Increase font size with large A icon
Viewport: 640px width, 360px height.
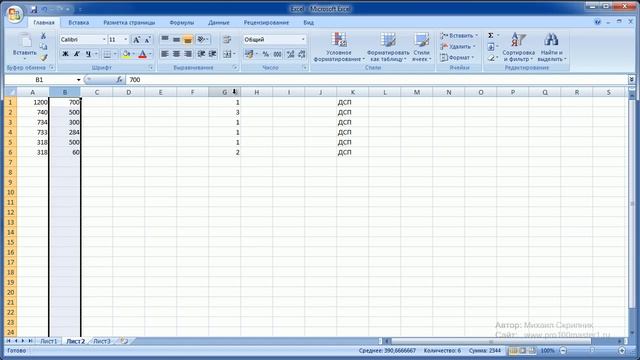[x=136, y=40]
